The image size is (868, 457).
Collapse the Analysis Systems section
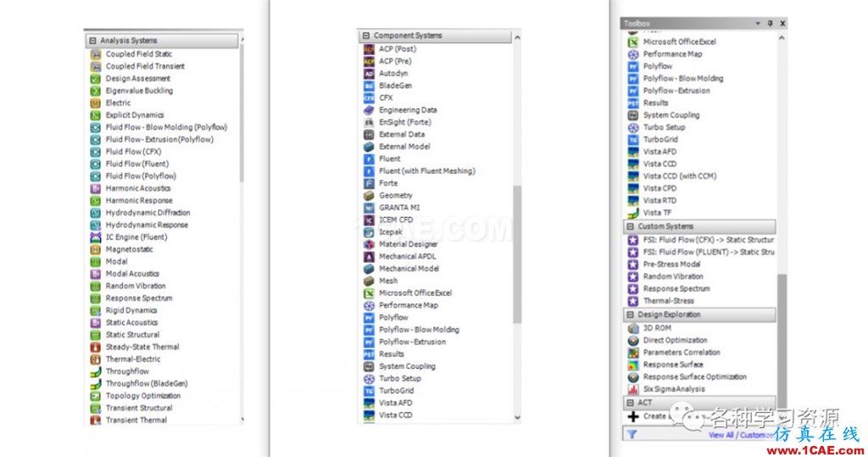(93, 41)
